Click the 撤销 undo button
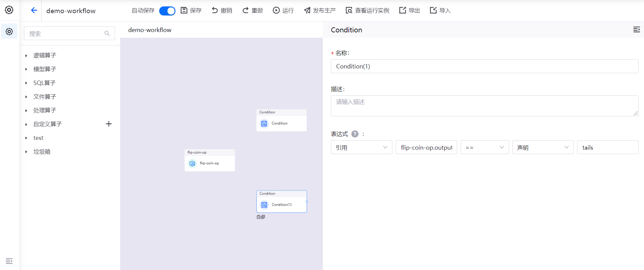This screenshot has width=644, height=270. click(x=222, y=10)
